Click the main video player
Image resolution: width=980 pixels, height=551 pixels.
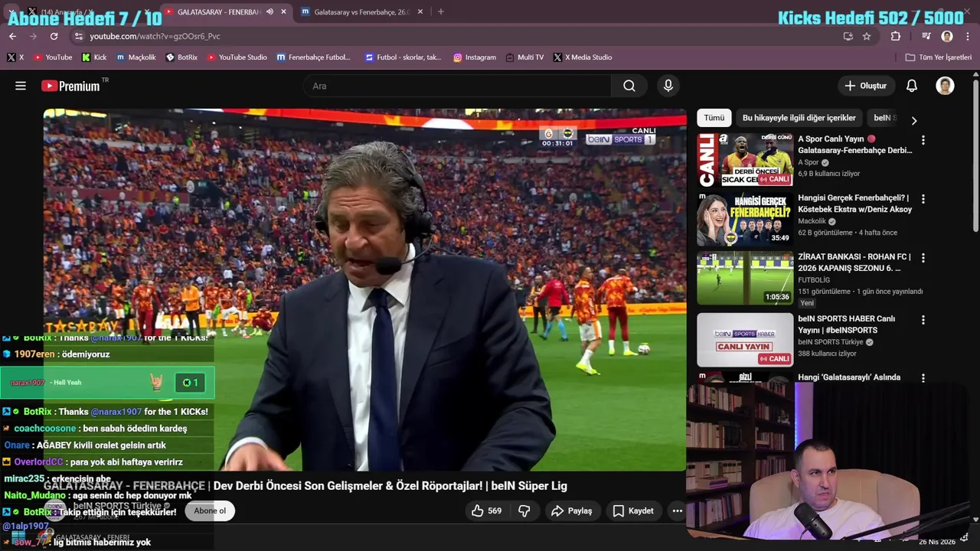pyautogui.click(x=364, y=289)
